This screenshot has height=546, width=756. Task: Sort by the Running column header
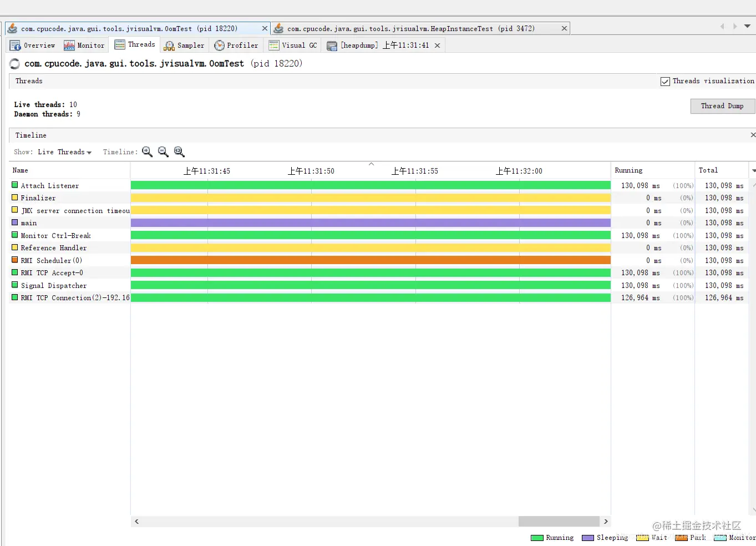(652, 170)
